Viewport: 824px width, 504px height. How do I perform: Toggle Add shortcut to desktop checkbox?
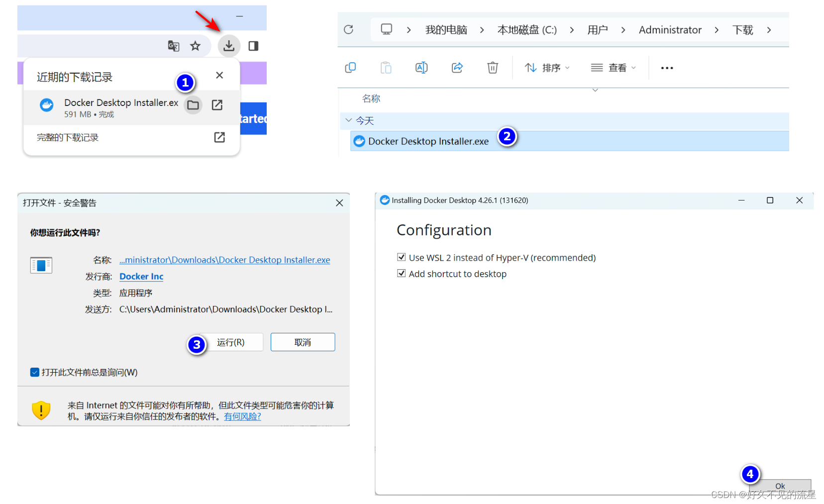pos(401,273)
